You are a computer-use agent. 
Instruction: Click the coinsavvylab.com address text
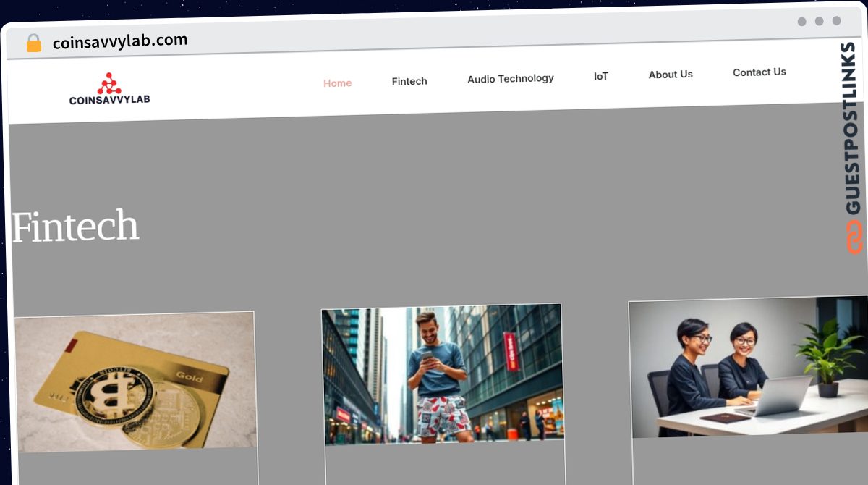pyautogui.click(x=120, y=41)
